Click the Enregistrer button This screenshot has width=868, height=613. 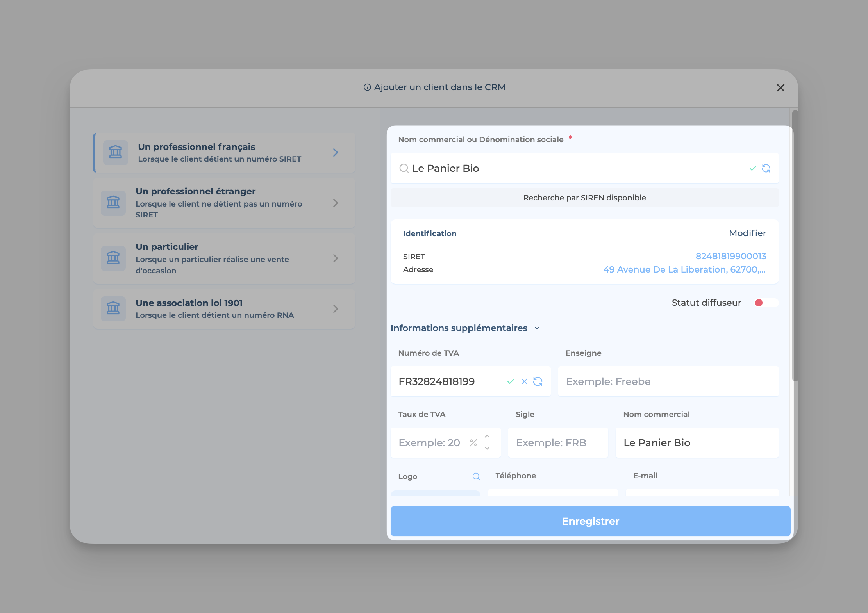click(590, 521)
